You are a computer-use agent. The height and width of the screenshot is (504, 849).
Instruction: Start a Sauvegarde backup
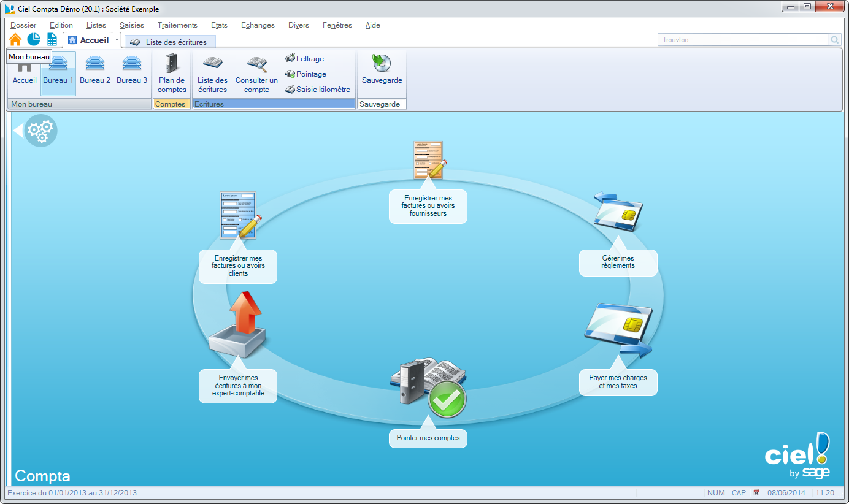click(382, 69)
